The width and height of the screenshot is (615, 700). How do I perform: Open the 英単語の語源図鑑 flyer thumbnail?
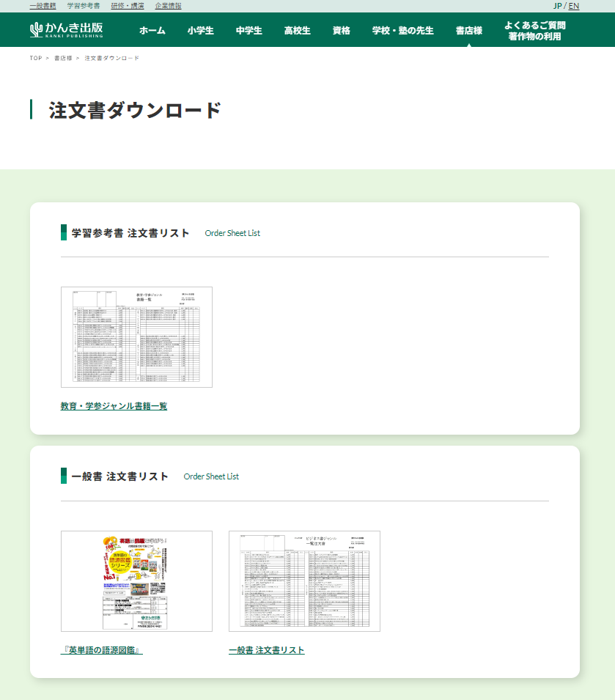tap(136, 581)
